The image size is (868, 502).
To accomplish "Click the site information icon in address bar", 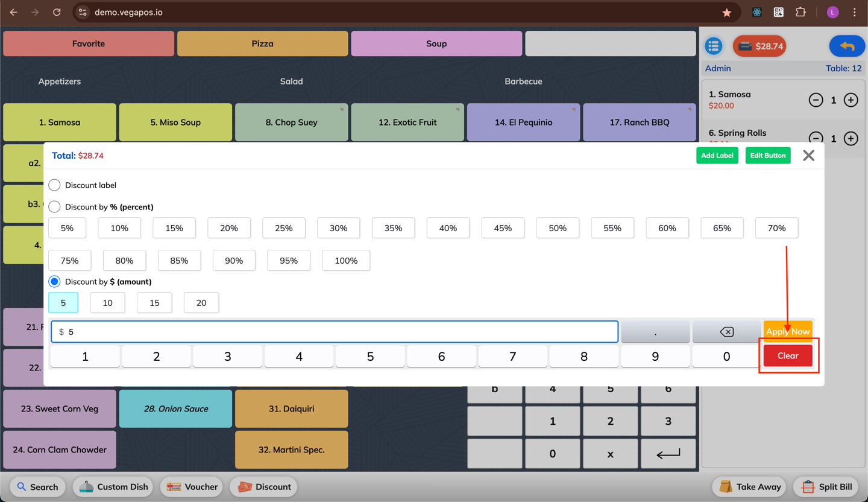I will pyautogui.click(x=83, y=12).
